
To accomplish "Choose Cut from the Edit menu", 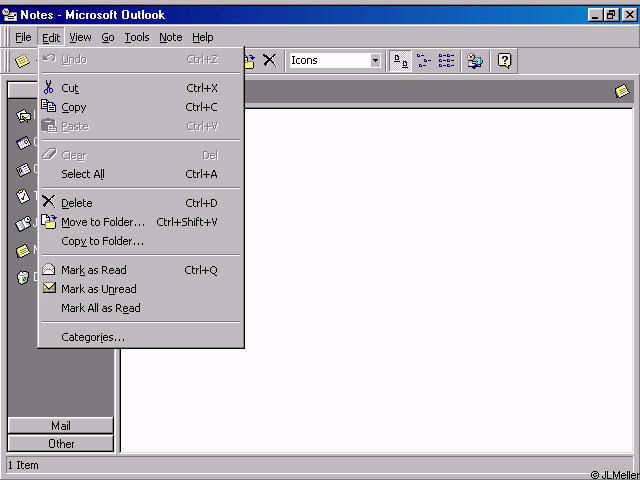I will [141, 88].
